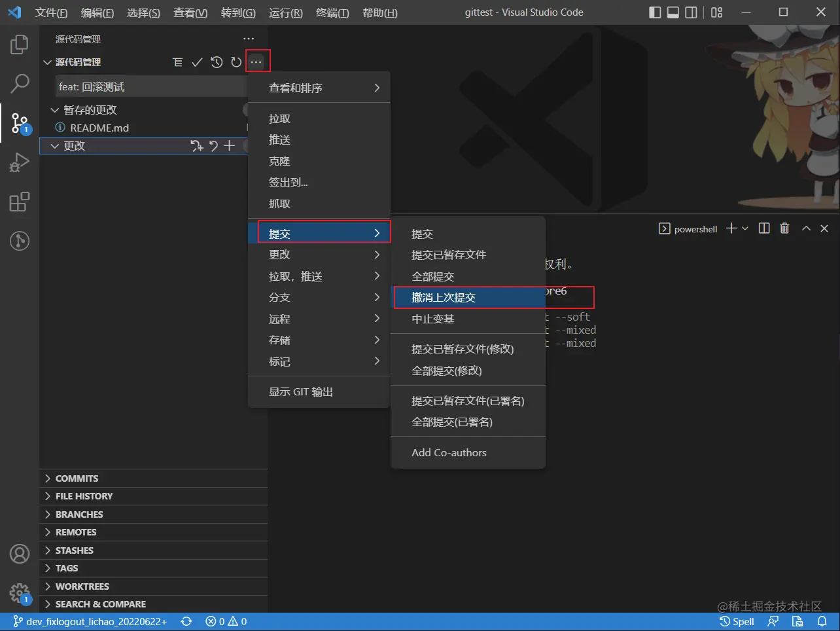Screen dimensions: 840x631
Task: Click kill terminal trash icon
Action: pyautogui.click(x=785, y=228)
